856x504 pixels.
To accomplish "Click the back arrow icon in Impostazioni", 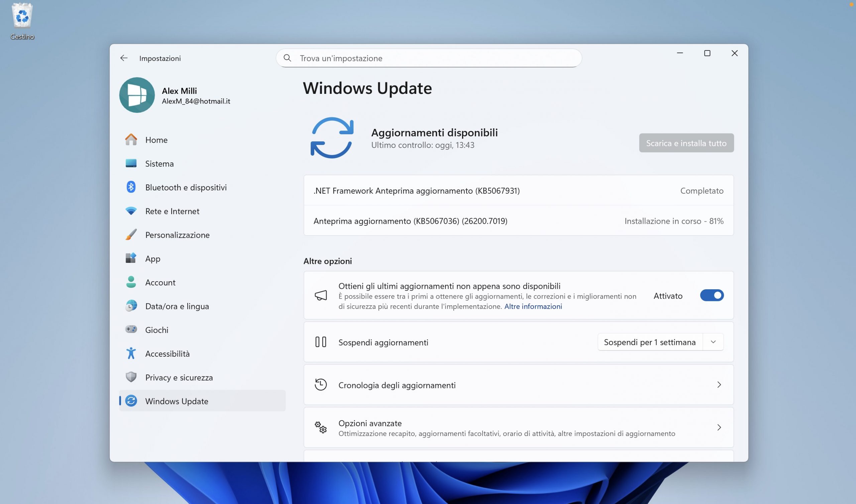I will coord(124,58).
